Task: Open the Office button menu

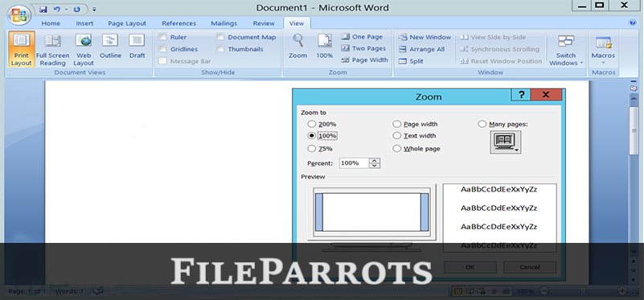Action: click(18, 14)
